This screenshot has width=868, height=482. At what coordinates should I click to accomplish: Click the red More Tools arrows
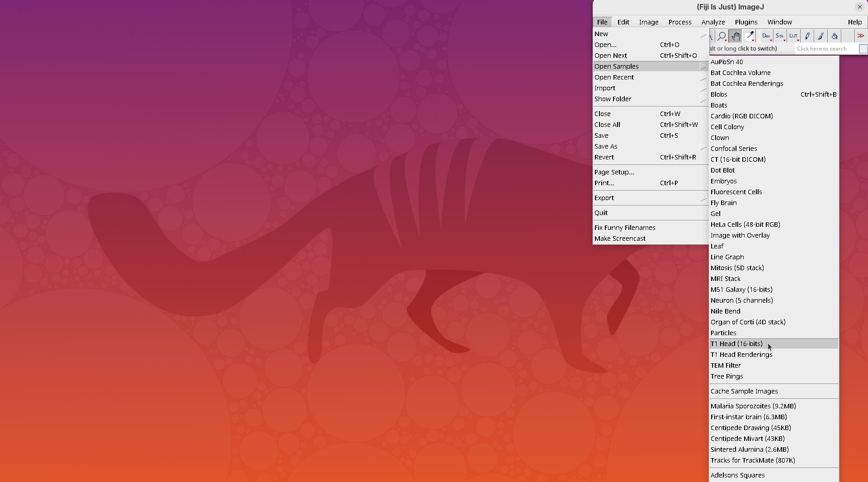click(861, 36)
